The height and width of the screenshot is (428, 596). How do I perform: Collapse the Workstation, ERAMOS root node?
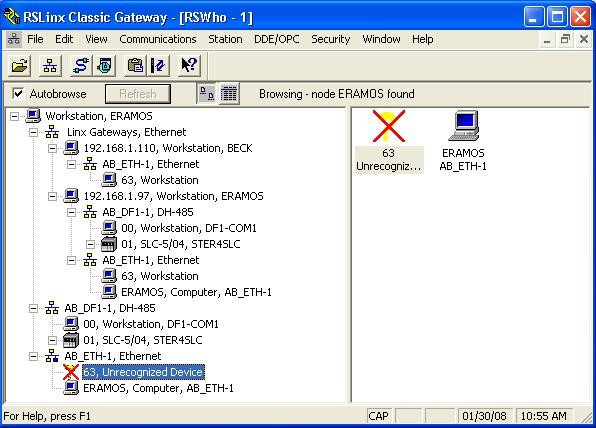tap(14, 116)
